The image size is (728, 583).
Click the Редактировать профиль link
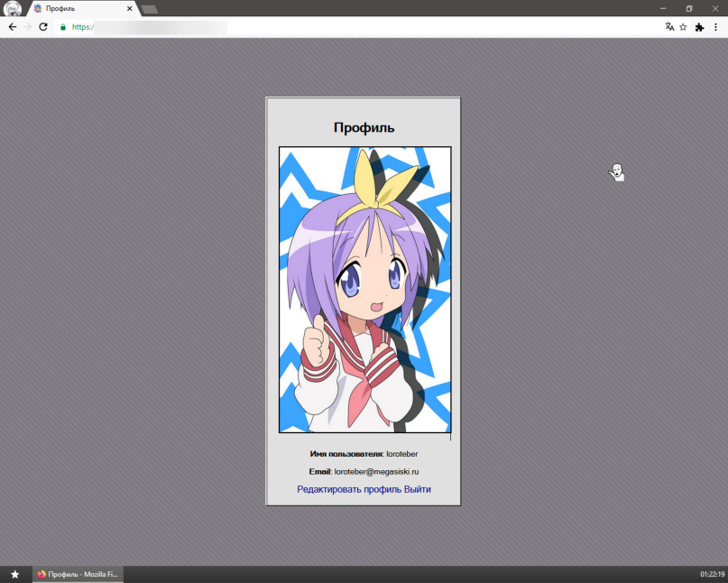(x=349, y=489)
